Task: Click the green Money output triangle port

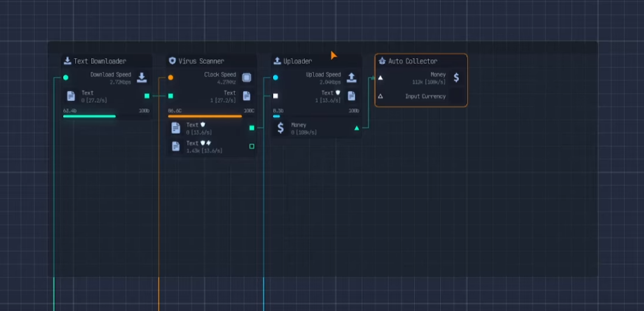Action: tap(356, 128)
